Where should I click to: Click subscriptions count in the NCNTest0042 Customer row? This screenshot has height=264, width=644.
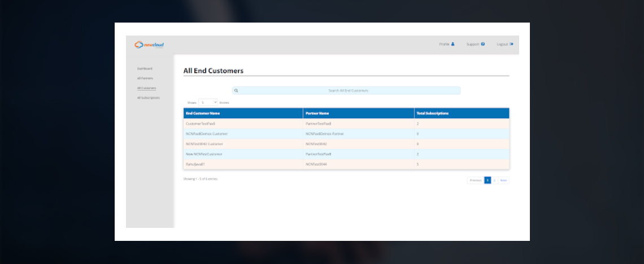click(x=462, y=144)
